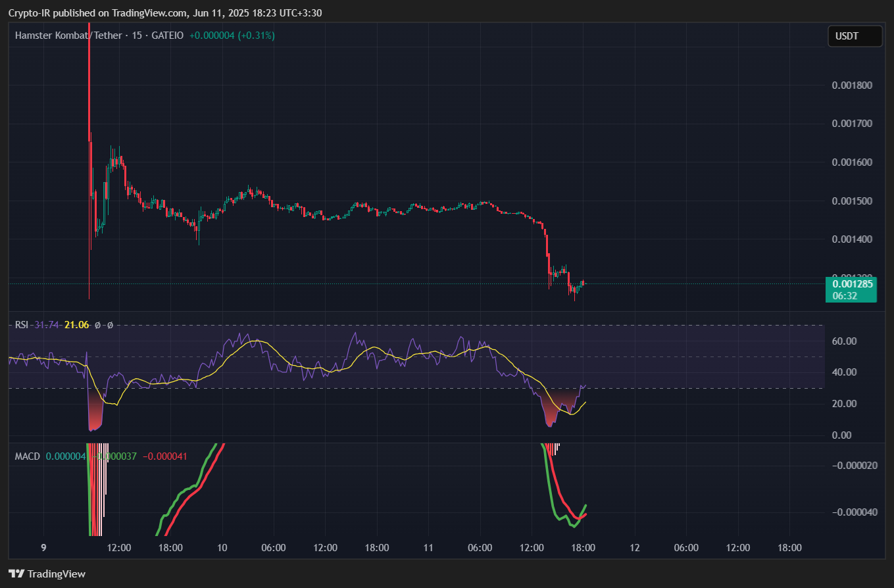Click the published Jun 11, 2025 header text
Viewport: 894px width, 588px height.
(165, 13)
